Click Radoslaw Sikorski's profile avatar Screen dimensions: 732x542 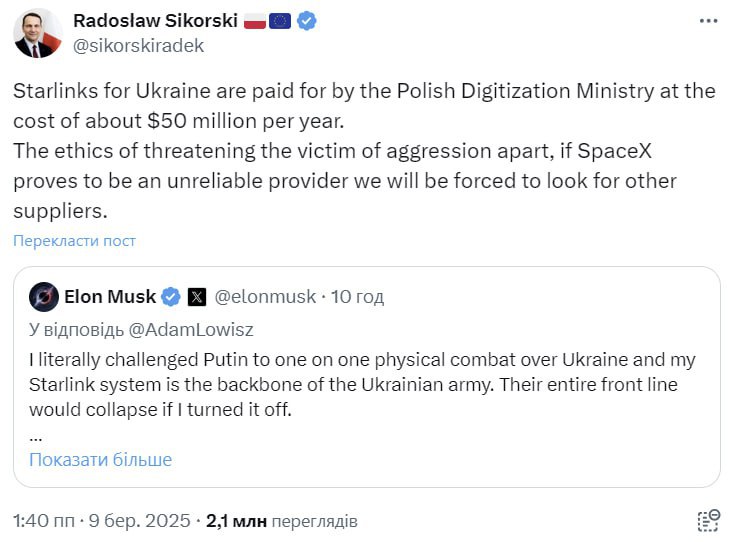37,33
